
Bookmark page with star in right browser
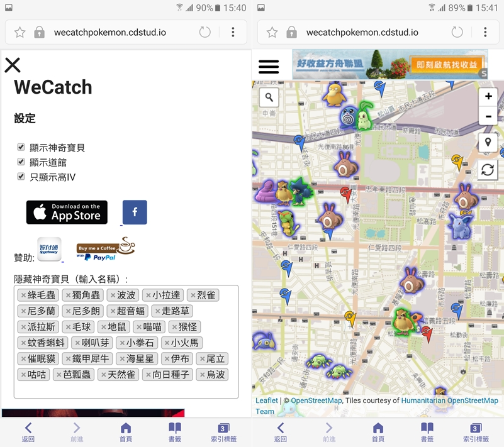272,32
